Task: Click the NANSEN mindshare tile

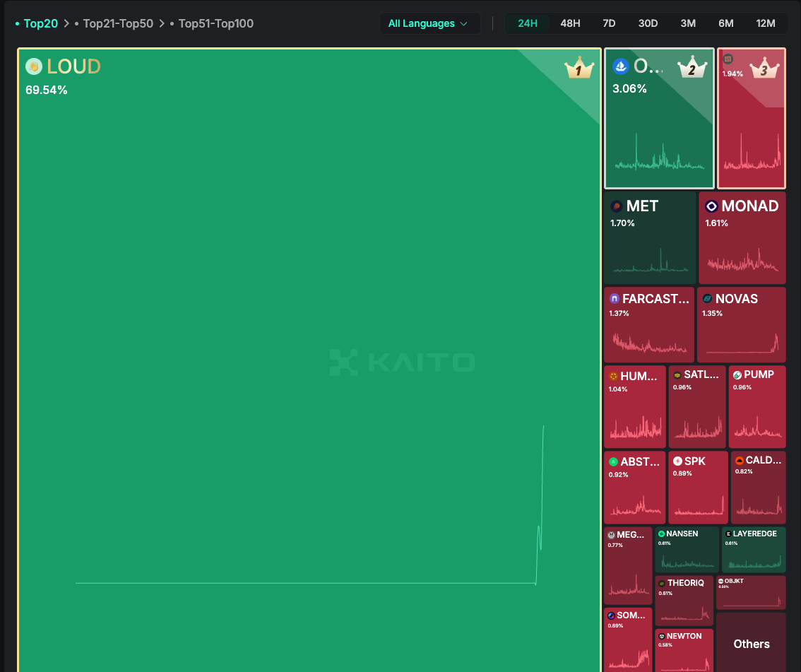Action: coord(686,550)
